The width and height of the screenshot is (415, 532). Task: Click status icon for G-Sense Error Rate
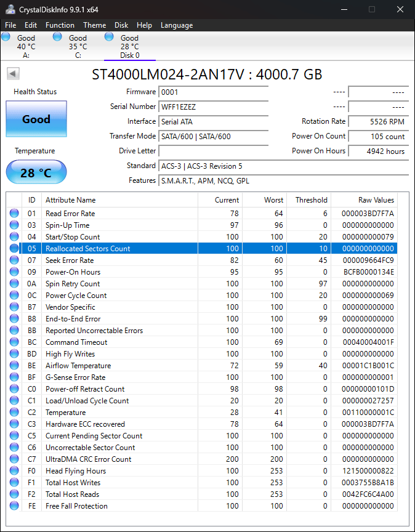pos(14,377)
